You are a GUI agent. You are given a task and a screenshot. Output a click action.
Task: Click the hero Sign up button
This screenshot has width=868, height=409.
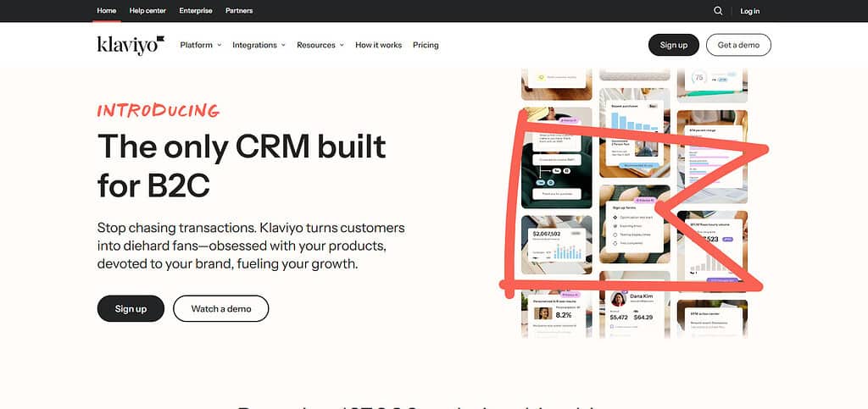tap(131, 308)
